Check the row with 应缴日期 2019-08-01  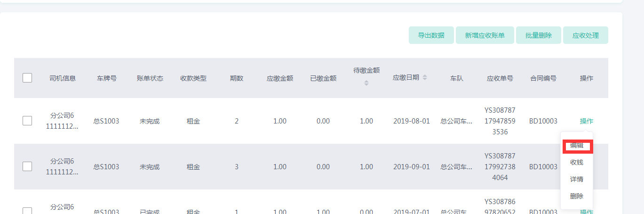pos(27,121)
